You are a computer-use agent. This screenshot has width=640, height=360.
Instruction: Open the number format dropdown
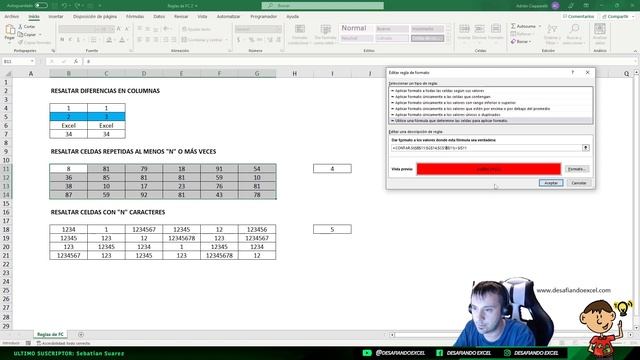click(278, 29)
